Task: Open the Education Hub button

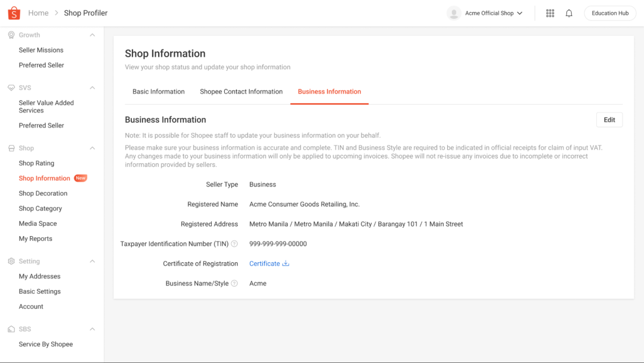Action: [x=610, y=13]
